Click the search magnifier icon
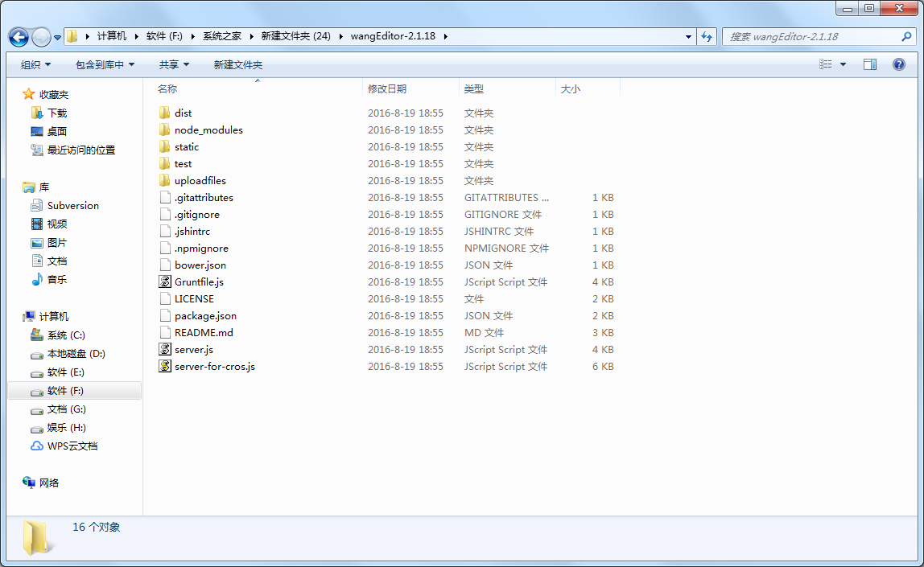 [x=906, y=36]
